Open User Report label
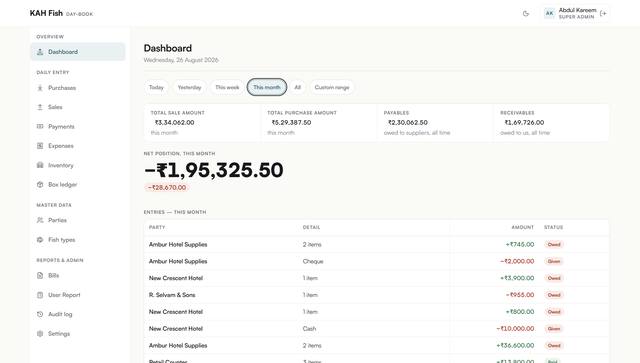The height and width of the screenshot is (363, 640). coord(64,295)
